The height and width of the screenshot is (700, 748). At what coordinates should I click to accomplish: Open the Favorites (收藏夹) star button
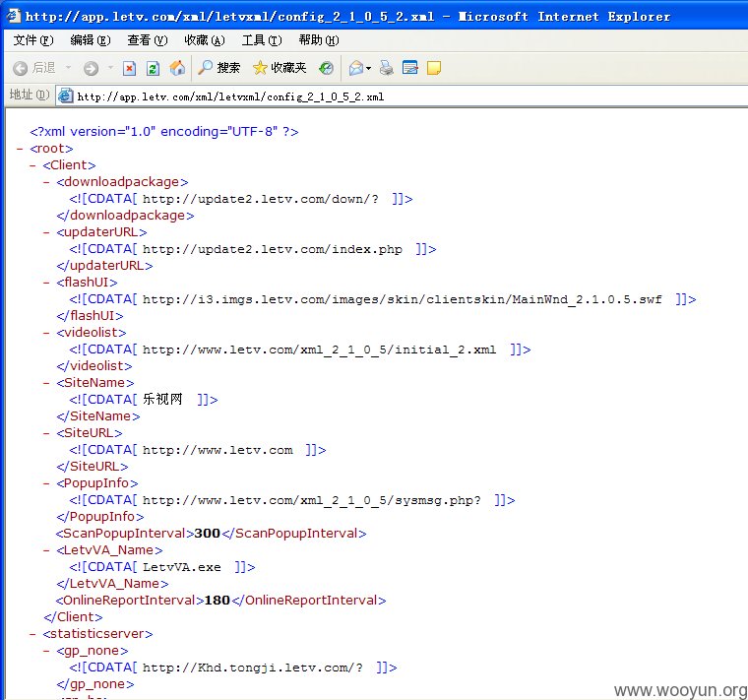[280, 68]
